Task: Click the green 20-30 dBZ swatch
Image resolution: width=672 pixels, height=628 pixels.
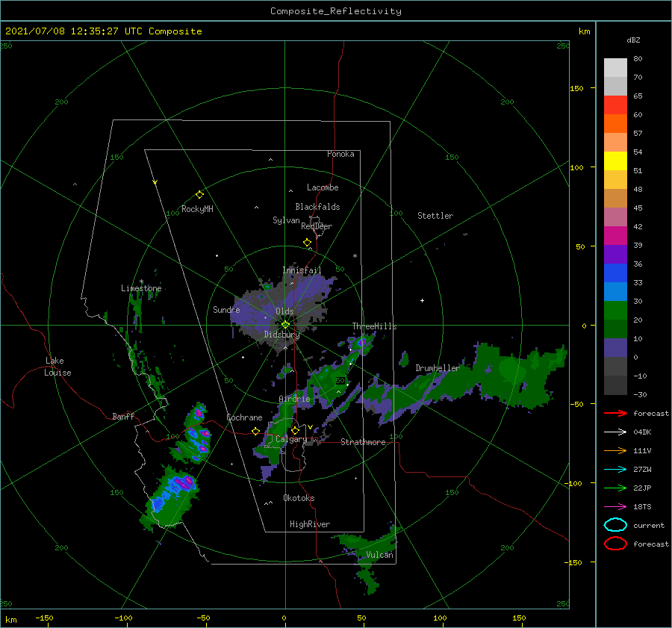Action: point(615,310)
